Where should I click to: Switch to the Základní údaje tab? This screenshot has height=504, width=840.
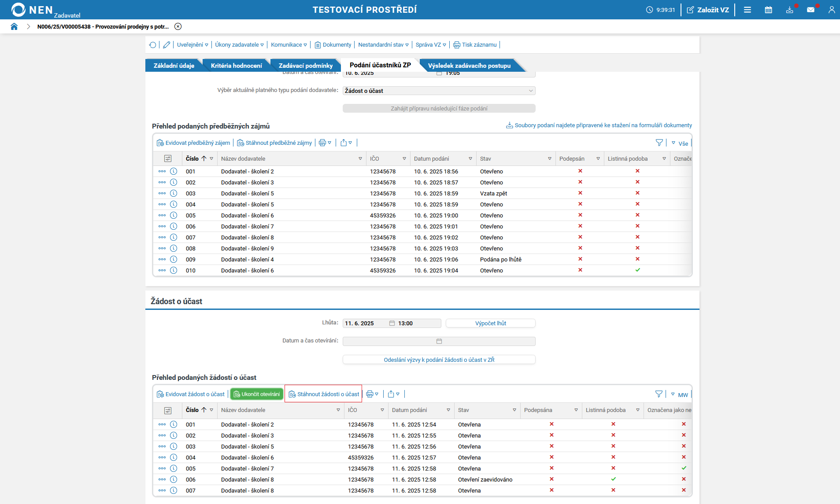174,66
